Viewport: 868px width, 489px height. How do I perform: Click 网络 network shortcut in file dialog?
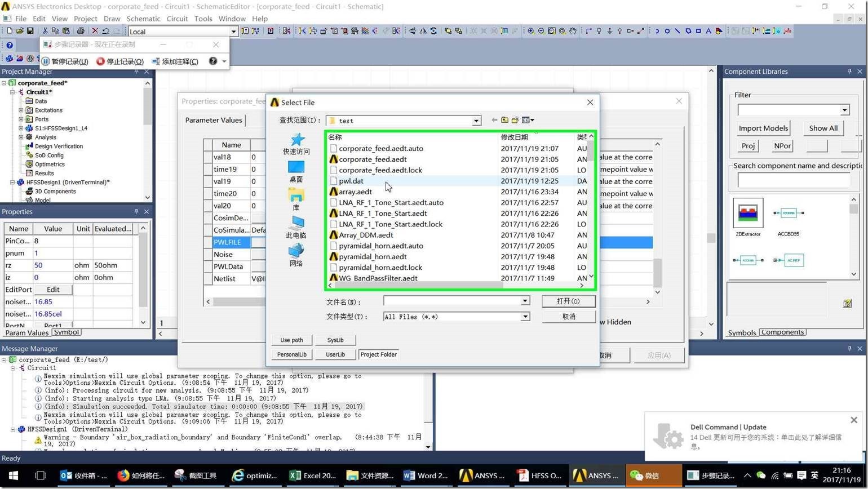[296, 255]
